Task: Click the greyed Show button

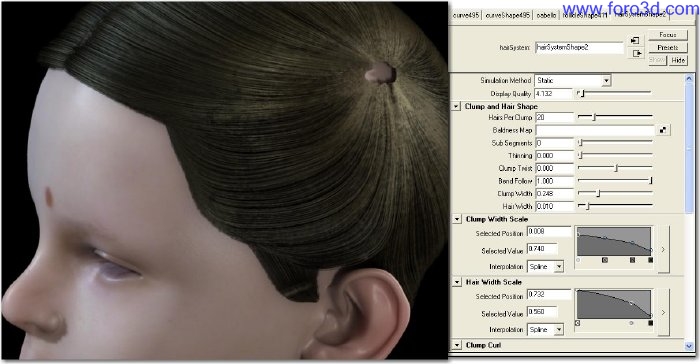Action: click(658, 60)
